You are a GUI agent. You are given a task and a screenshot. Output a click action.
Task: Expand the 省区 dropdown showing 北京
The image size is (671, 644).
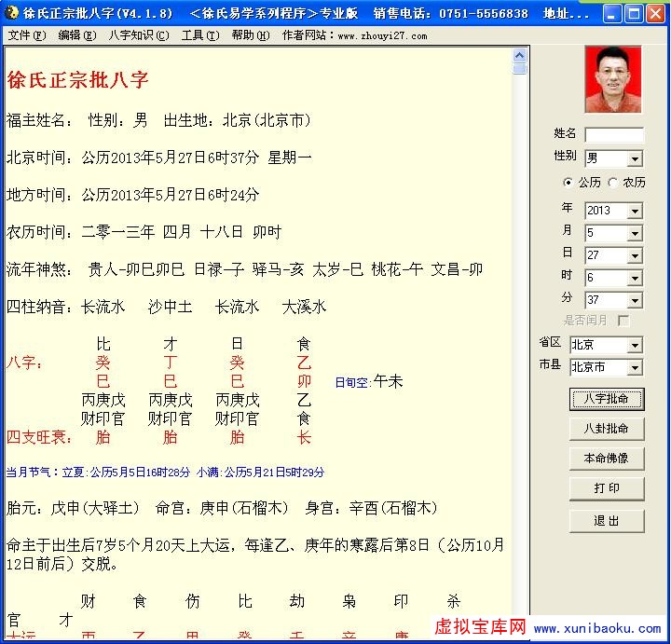(x=635, y=346)
